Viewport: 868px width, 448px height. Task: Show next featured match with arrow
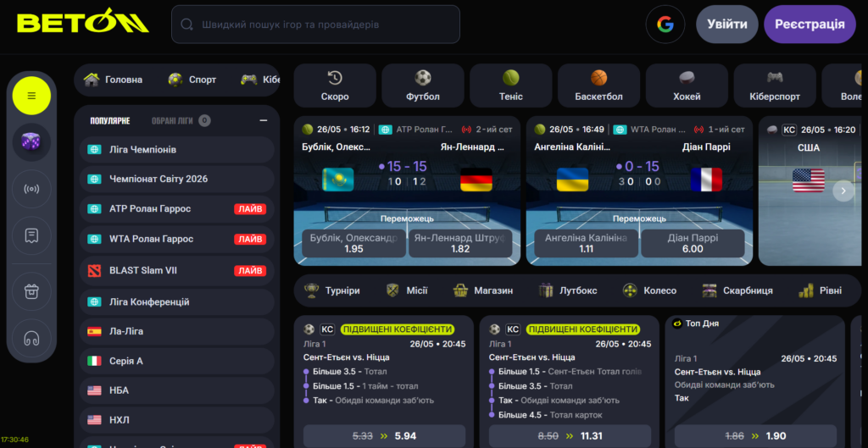(x=843, y=191)
